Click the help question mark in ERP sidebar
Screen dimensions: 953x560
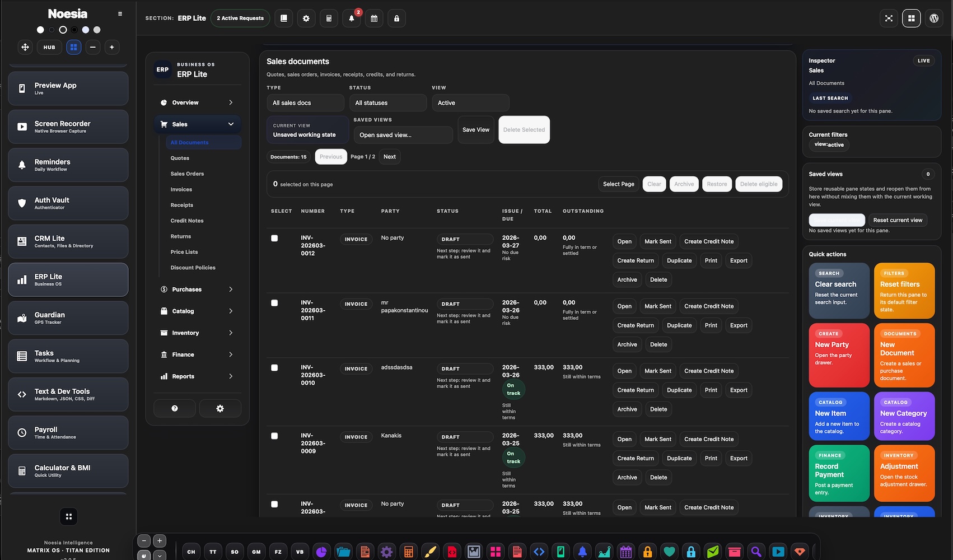[x=175, y=408]
